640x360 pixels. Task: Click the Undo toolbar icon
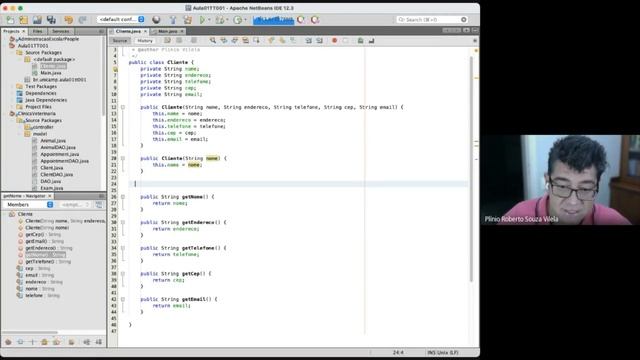[x=68, y=20]
